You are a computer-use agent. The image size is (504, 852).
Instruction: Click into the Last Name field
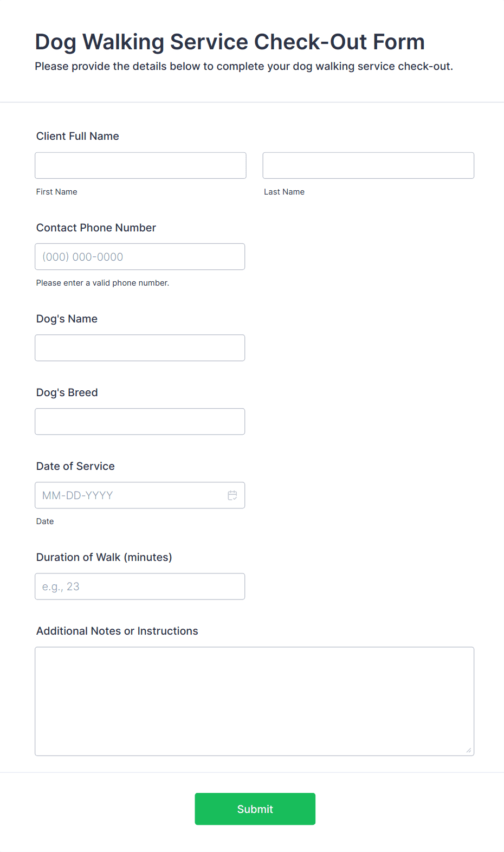pos(368,165)
